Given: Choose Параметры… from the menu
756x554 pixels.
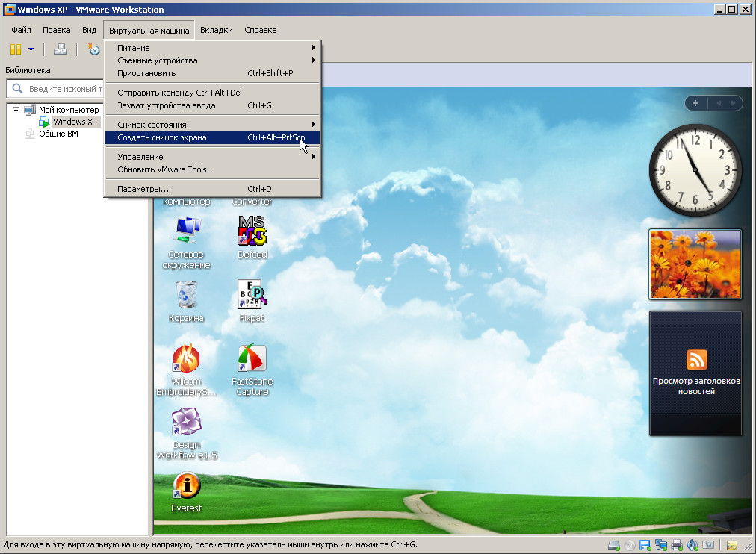Looking at the screenshot, I should [x=212, y=189].
